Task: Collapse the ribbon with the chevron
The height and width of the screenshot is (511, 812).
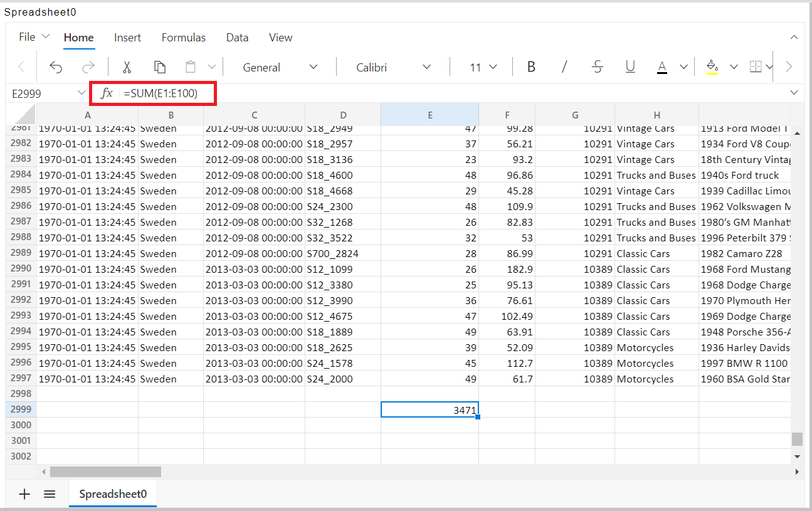Action: [x=794, y=38]
